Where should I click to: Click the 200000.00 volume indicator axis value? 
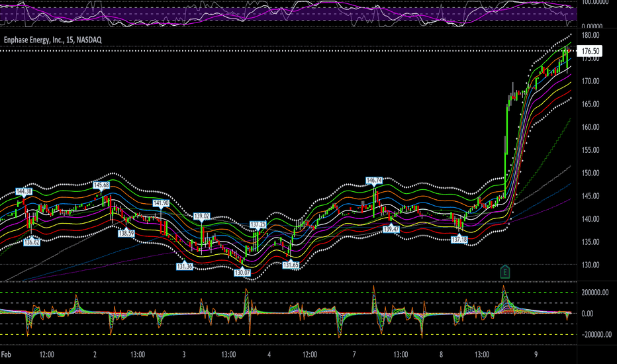(595, 293)
